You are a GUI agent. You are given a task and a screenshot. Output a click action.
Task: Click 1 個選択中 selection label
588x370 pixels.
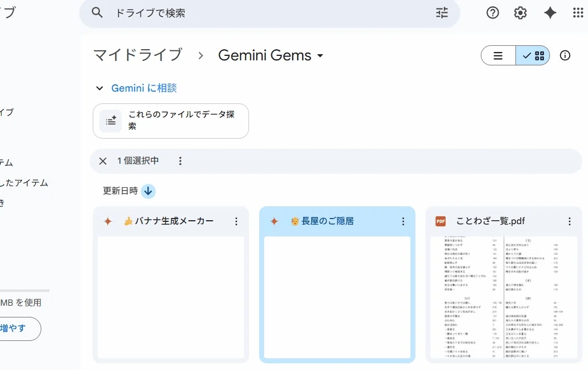[137, 161]
